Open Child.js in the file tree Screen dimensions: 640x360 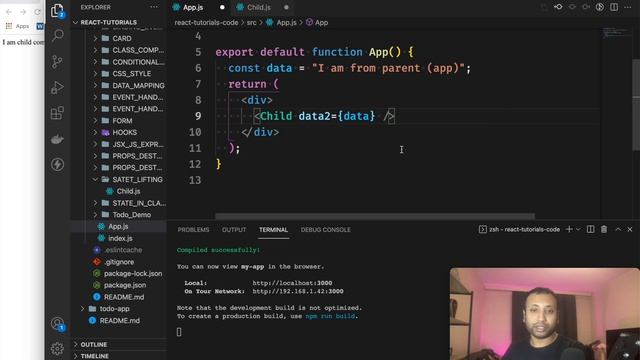128,191
